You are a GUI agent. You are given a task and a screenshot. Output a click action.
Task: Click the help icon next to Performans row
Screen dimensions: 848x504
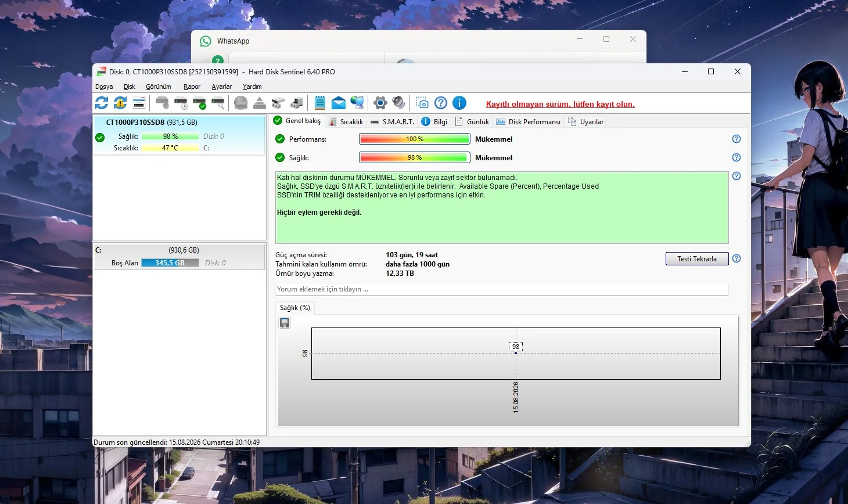pos(736,139)
